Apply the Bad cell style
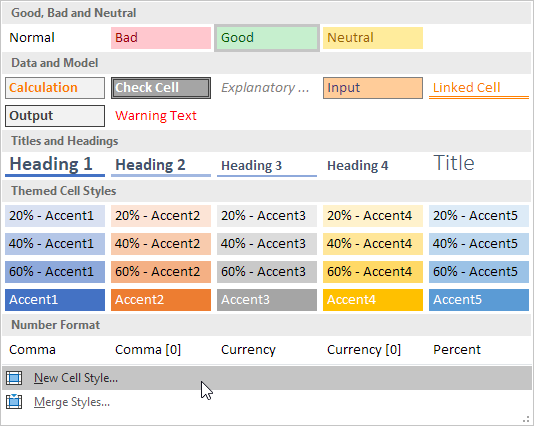Viewport: 534px width, 426px height. [161, 38]
